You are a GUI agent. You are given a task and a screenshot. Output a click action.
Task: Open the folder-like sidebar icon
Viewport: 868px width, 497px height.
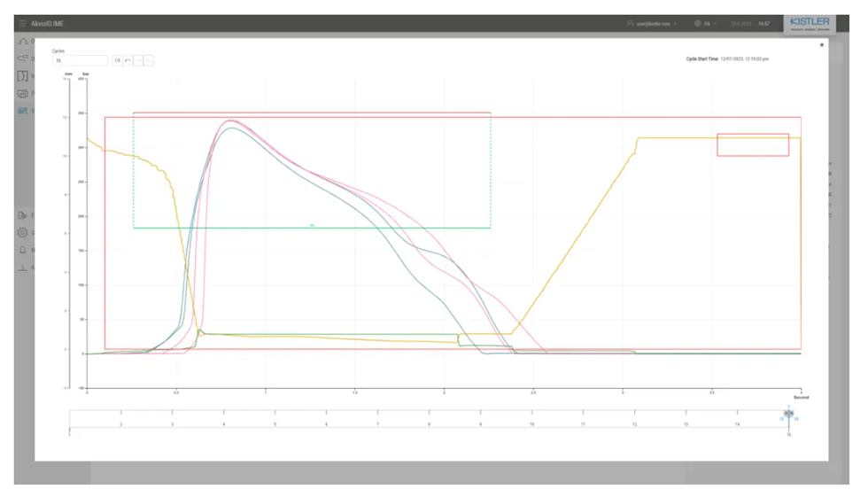23,94
